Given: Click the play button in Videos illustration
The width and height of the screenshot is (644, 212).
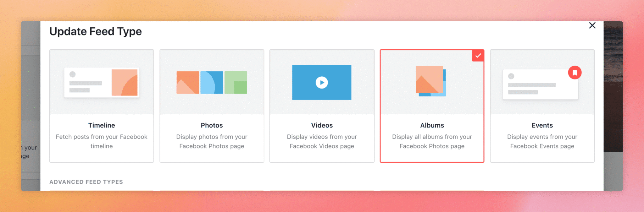Looking at the screenshot, I should tap(322, 83).
